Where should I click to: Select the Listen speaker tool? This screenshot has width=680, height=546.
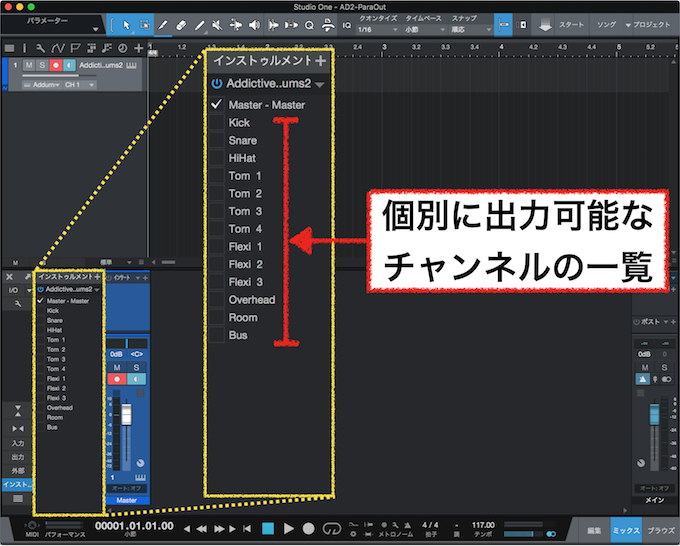point(254,25)
